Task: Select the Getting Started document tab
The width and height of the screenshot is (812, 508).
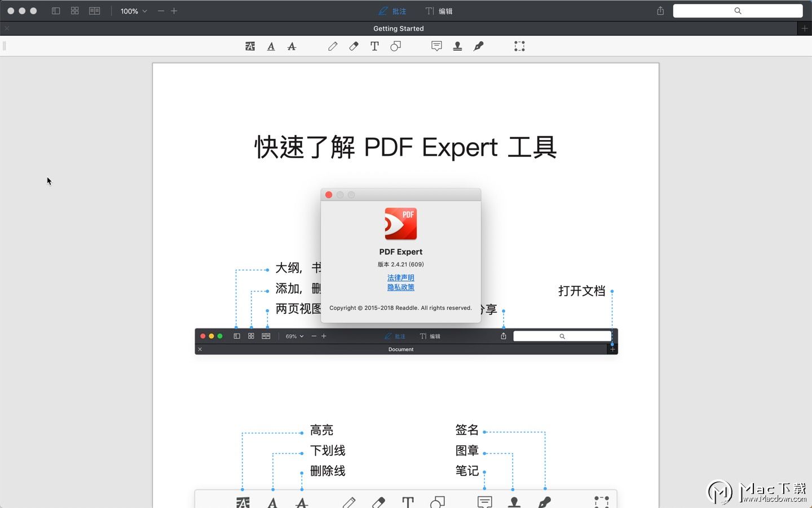Action: tap(399, 28)
